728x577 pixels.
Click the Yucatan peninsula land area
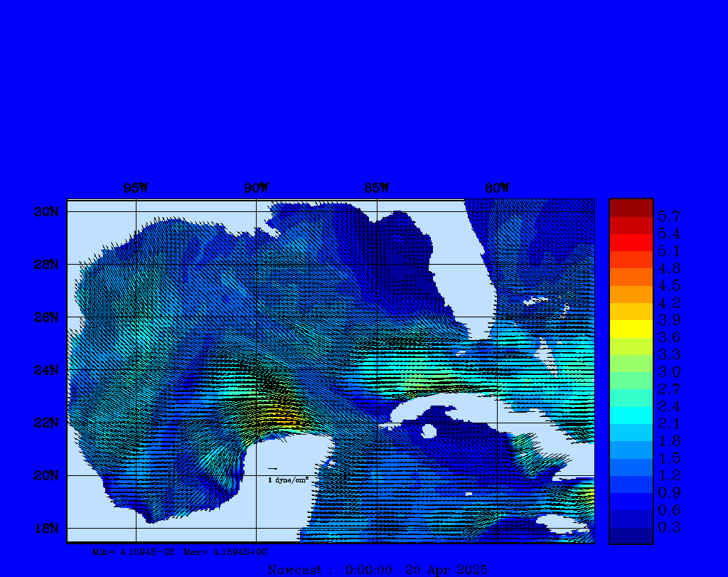coord(291,470)
